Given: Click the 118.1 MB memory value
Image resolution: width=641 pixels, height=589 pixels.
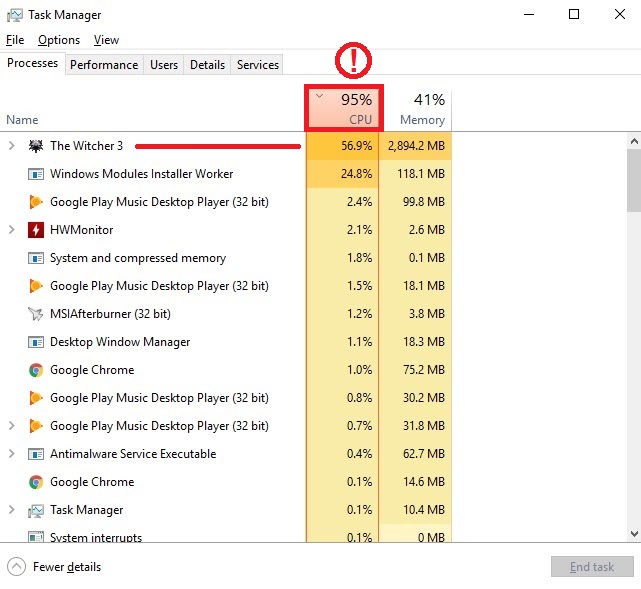Looking at the screenshot, I should point(421,174).
